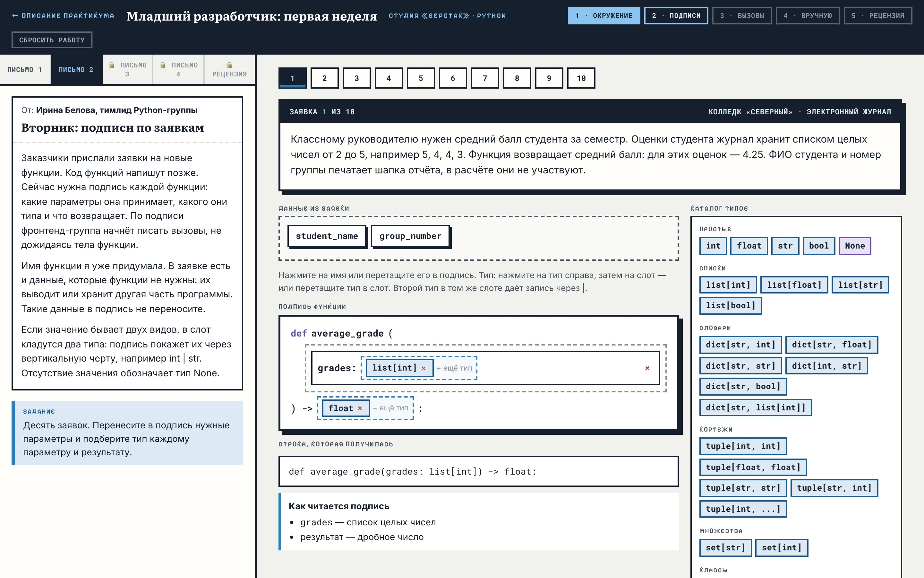The height and width of the screenshot is (578, 924).
Task: Open stage 4 Вручную
Action: 808,16
